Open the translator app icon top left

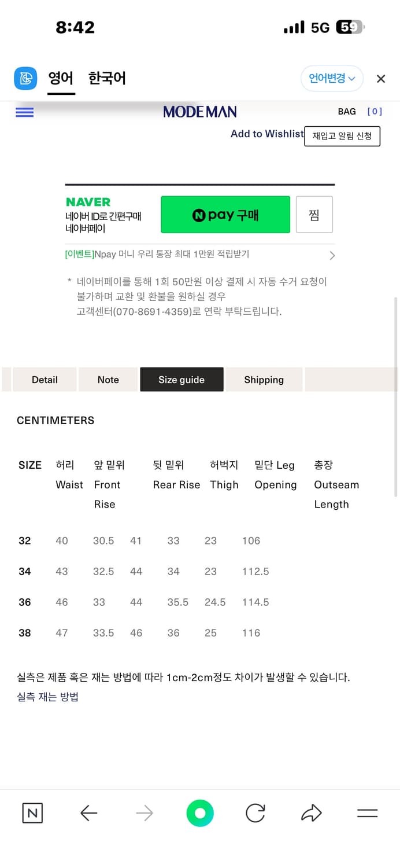point(24,78)
